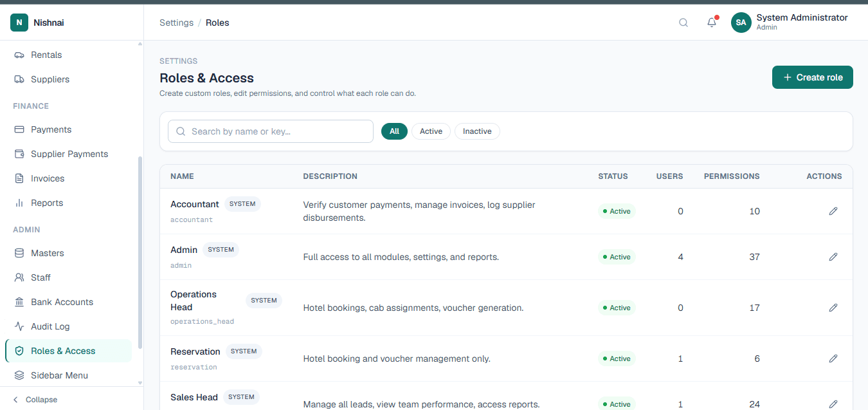Screen dimensions: 868x410
Task: Click the Suppliers truck icon in sidebar
Action: pos(19,79)
